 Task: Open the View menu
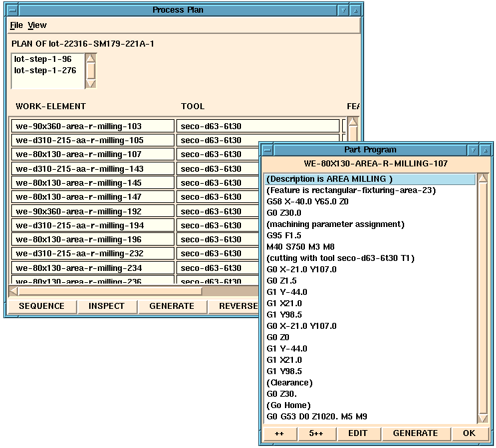pyautogui.click(x=37, y=25)
